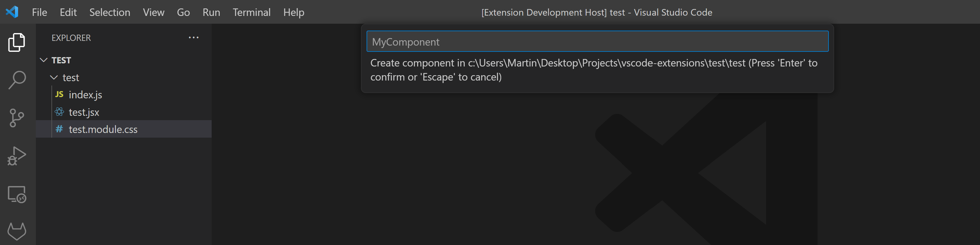
Task: Open the Terminal menu
Action: pyautogui.click(x=252, y=12)
